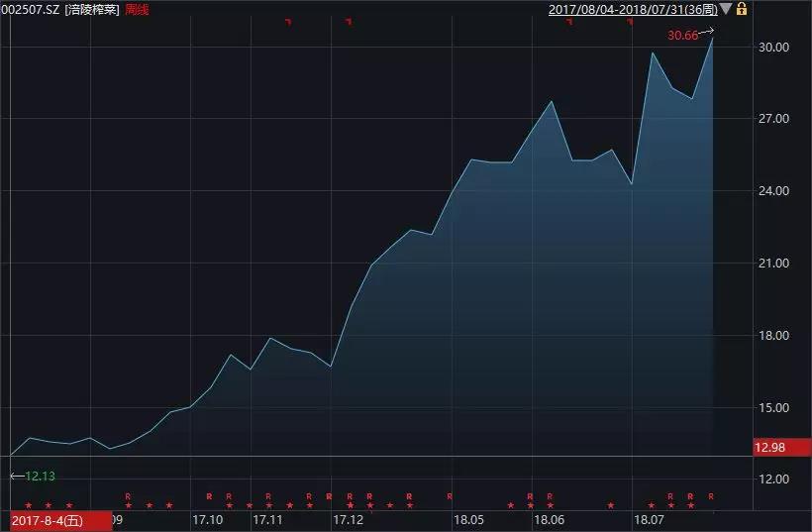812x532 pixels.
Task: Click the 30.66 high price label
Action: click(682, 36)
